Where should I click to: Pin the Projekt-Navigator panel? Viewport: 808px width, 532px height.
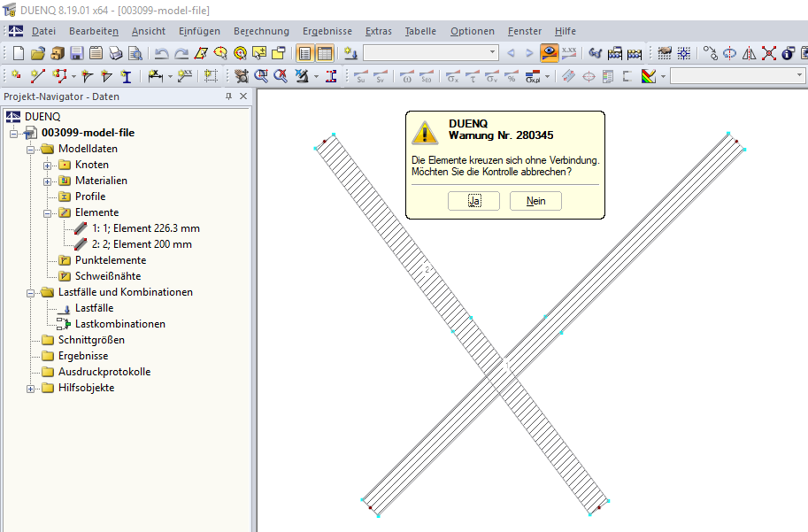(x=229, y=96)
